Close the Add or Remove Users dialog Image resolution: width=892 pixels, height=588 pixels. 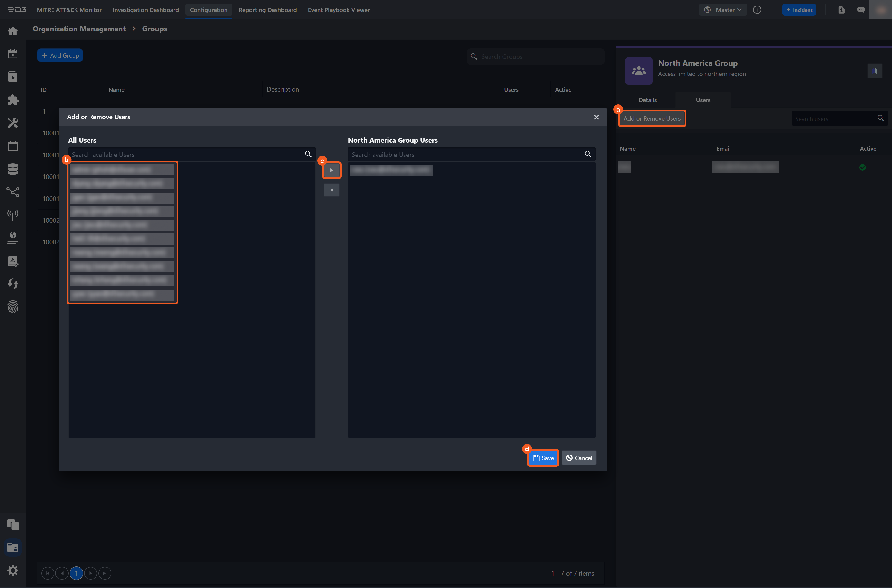(x=596, y=117)
